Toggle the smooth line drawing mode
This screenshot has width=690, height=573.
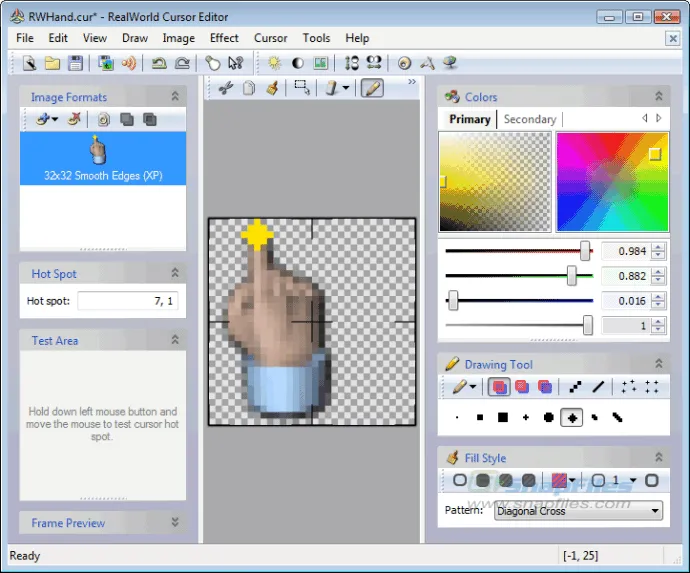coord(598,387)
